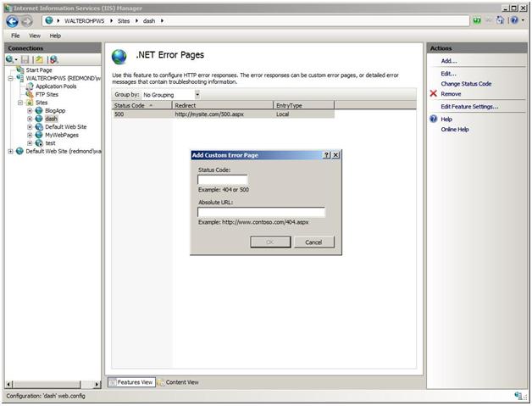Click WALTEROHPWS in the address breadcrumb
The height and width of the screenshot is (406, 532).
click(x=85, y=21)
